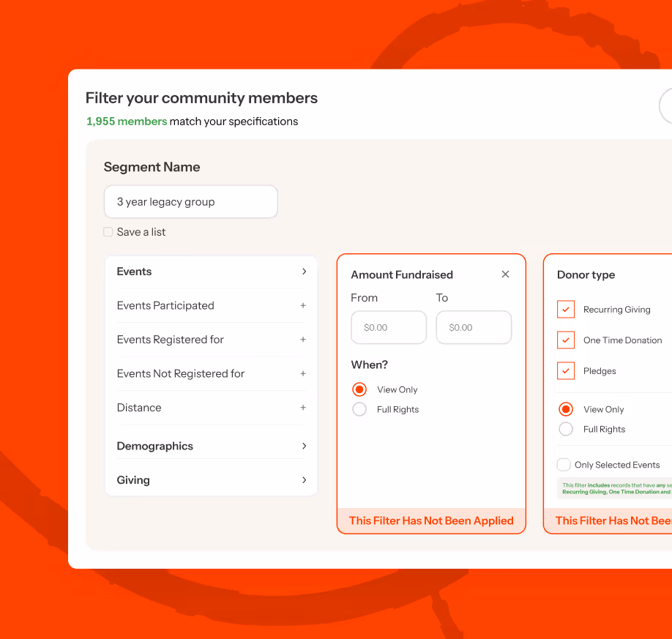
Task: Choose Full Rights under Amount Fundraised
Action: [x=359, y=409]
